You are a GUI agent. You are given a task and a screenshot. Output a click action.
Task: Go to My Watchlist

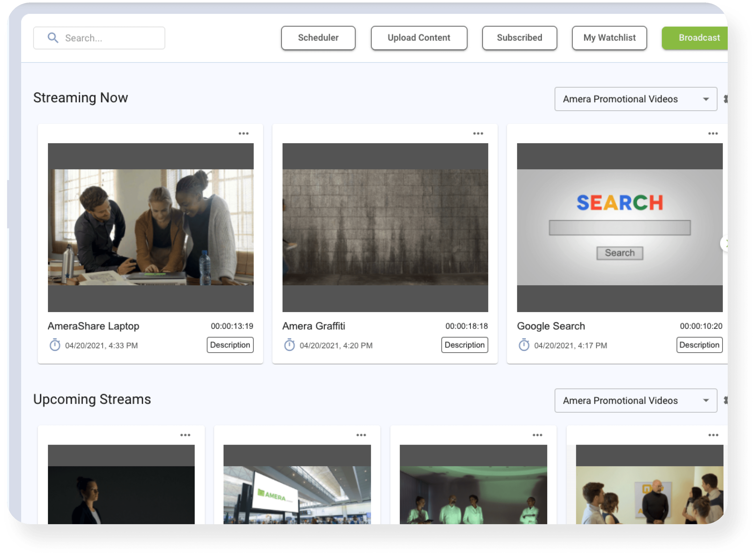[x=609, y=38]
